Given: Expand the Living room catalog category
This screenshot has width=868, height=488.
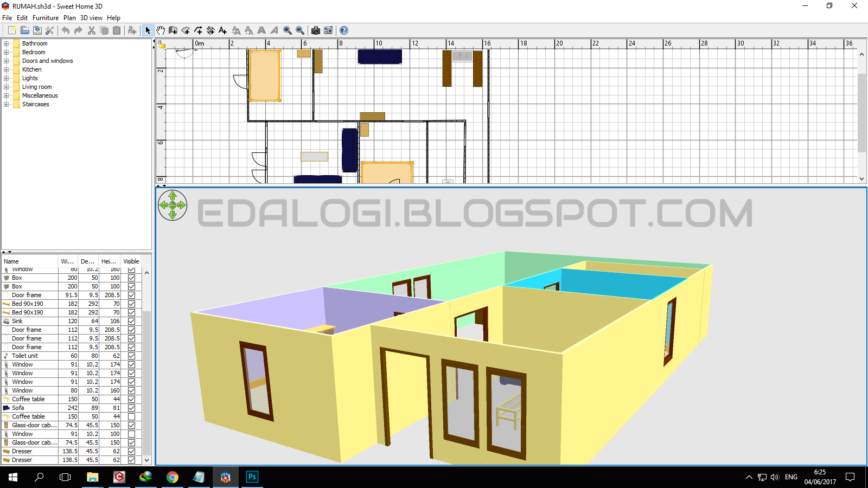Looking at the screenshot, I should (x=6, y=87).
